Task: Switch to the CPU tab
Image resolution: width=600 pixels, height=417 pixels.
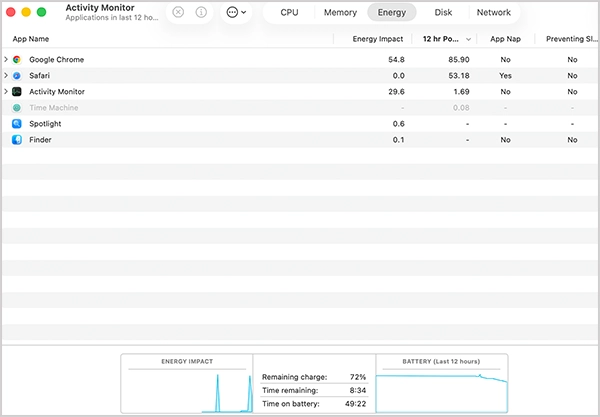Action: (289, 13)
